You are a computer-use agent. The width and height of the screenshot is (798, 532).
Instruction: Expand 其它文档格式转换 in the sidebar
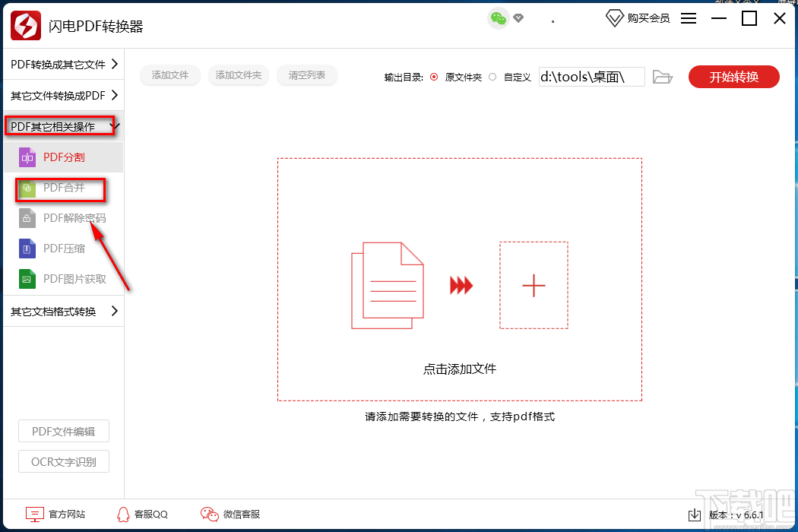(x=61, y=311)
